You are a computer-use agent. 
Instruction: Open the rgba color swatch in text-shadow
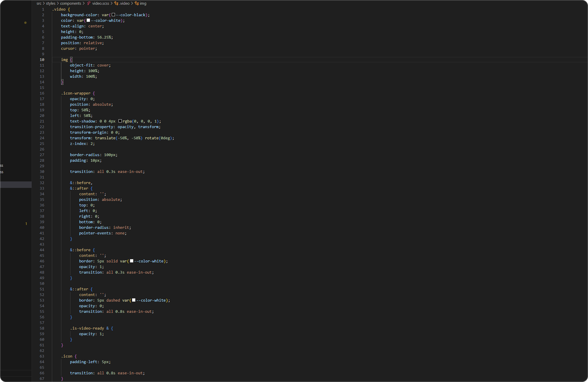[120, 121]
